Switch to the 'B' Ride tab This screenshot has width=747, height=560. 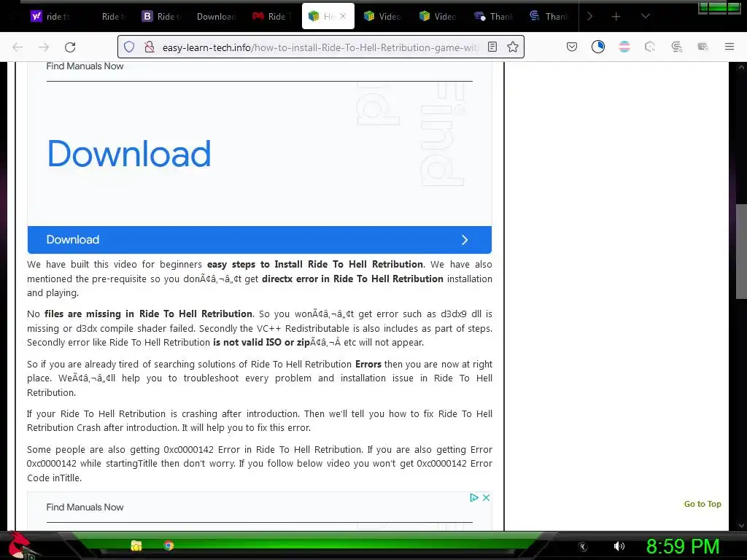click(161, 16)
